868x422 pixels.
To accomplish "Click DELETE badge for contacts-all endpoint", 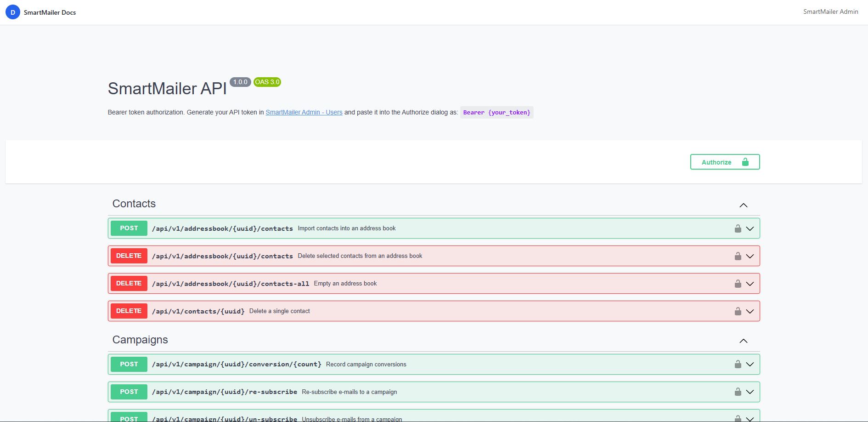I will coord(129,283).
